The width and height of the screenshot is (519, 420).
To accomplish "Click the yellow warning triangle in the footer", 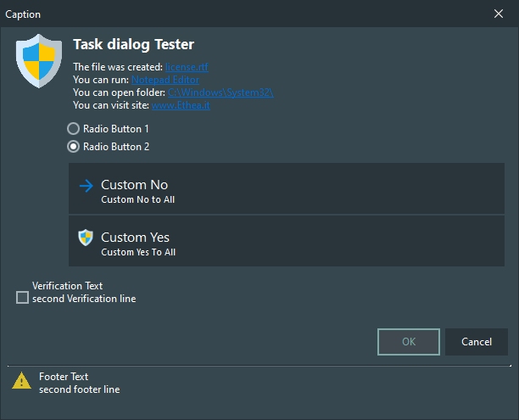I will pos(21,380).
